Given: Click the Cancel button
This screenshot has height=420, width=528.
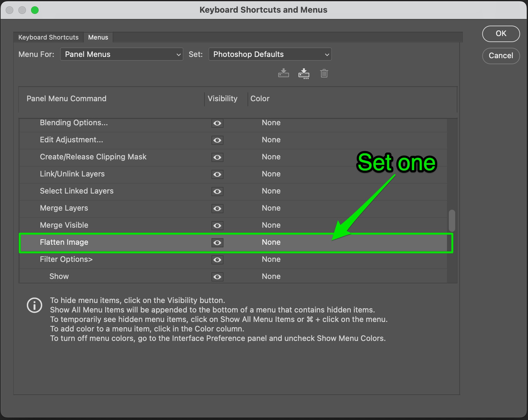Looking at the screenshot, I should [501, 56].
